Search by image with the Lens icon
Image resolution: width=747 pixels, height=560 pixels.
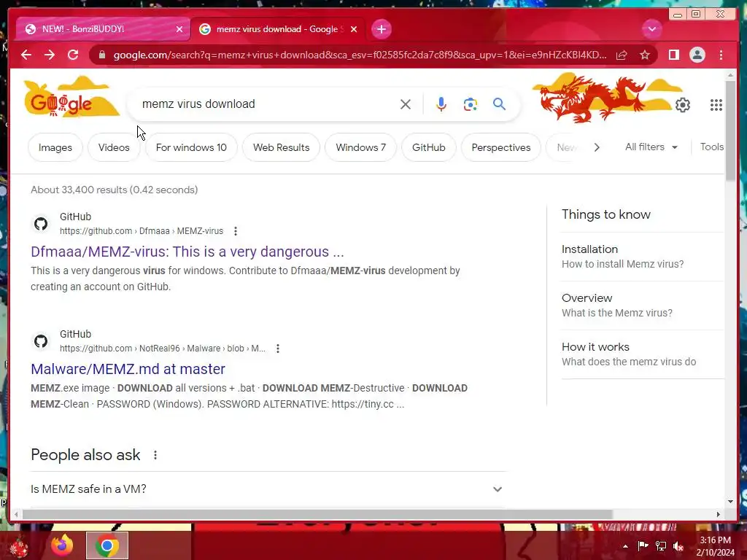pyautogui.click(x=471, y=104)
